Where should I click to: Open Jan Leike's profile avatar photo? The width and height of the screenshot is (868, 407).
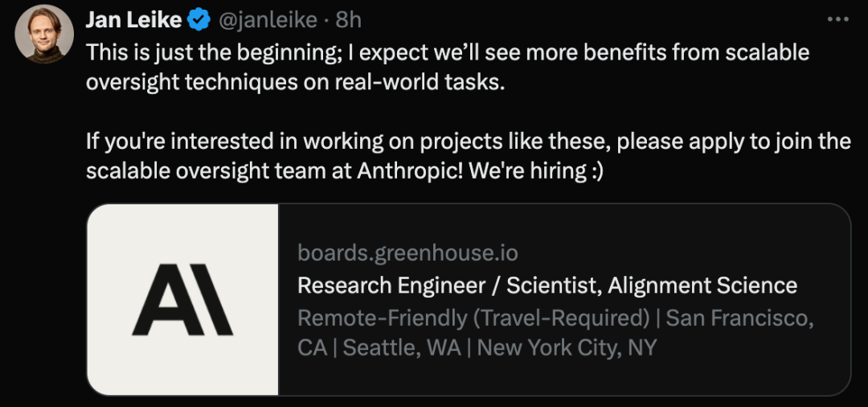point(44,34)
